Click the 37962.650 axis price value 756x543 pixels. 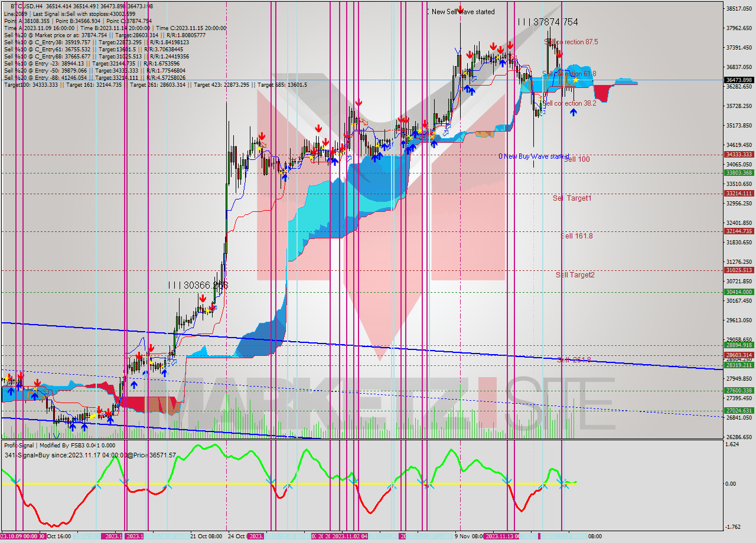(739, 28)
